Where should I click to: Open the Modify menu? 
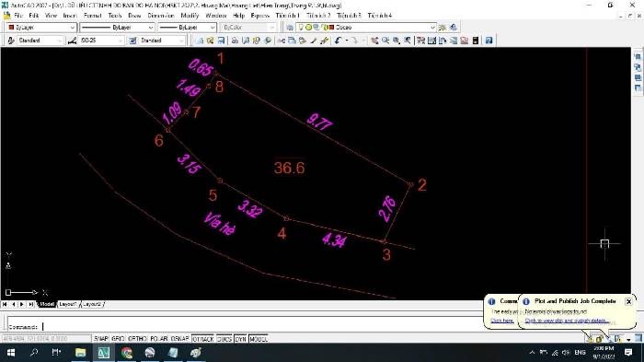click(190, 16)
